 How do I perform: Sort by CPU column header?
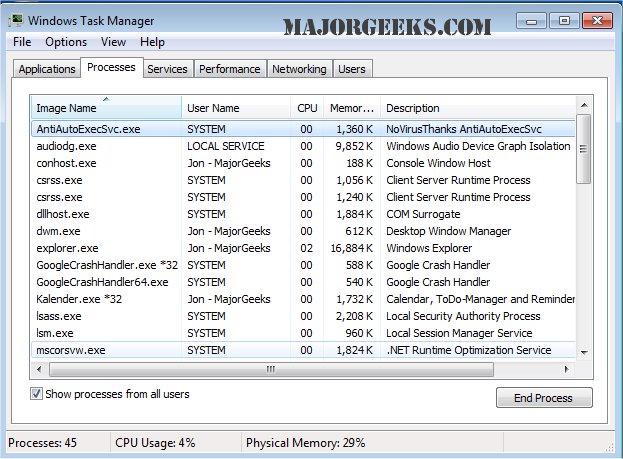point(307,108)
